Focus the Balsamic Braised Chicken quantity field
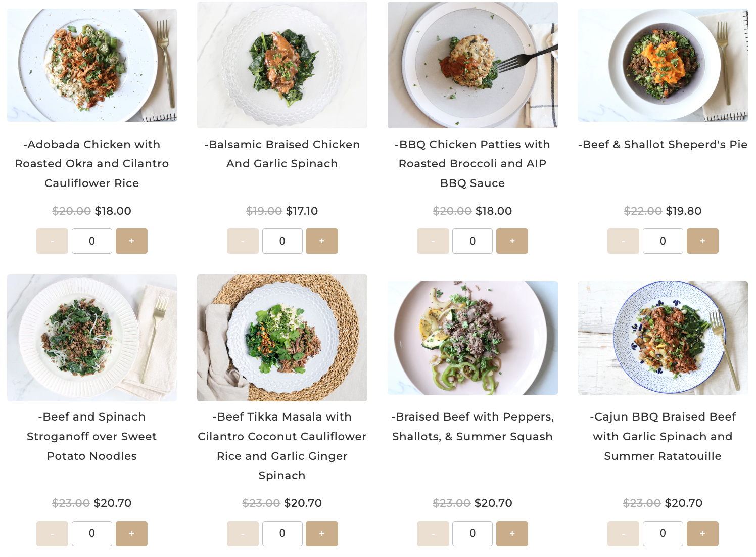This screenshot has width=756, height=557. coord(282,241)
